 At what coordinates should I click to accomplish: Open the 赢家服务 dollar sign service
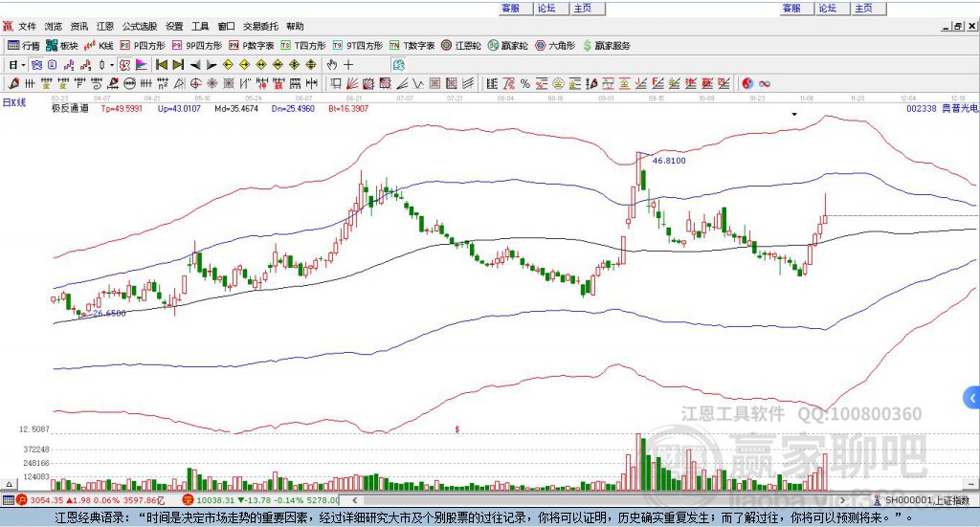606,46
